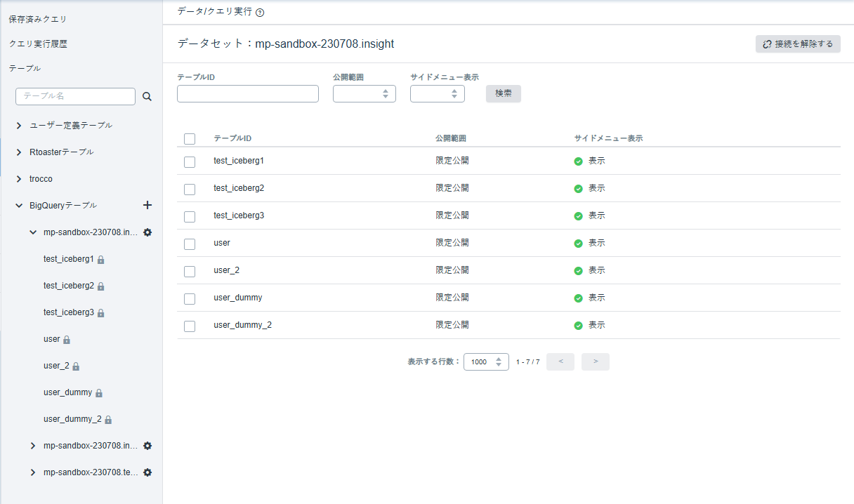This screenshot has width=854, height=504.
Task: Collapse the expanded mp-sandbox-230708.in dataset
Action: 33,232
